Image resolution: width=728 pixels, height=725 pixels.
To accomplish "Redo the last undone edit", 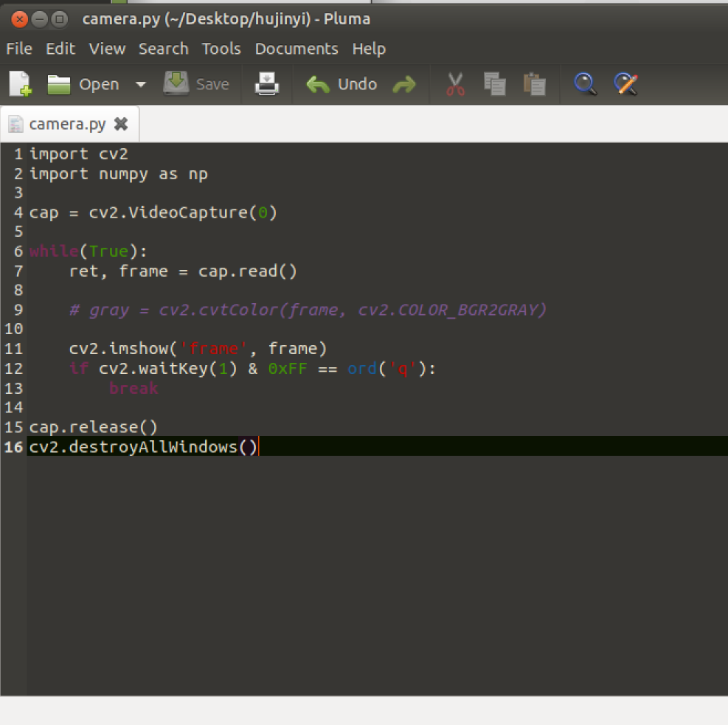I will [404, 83].
